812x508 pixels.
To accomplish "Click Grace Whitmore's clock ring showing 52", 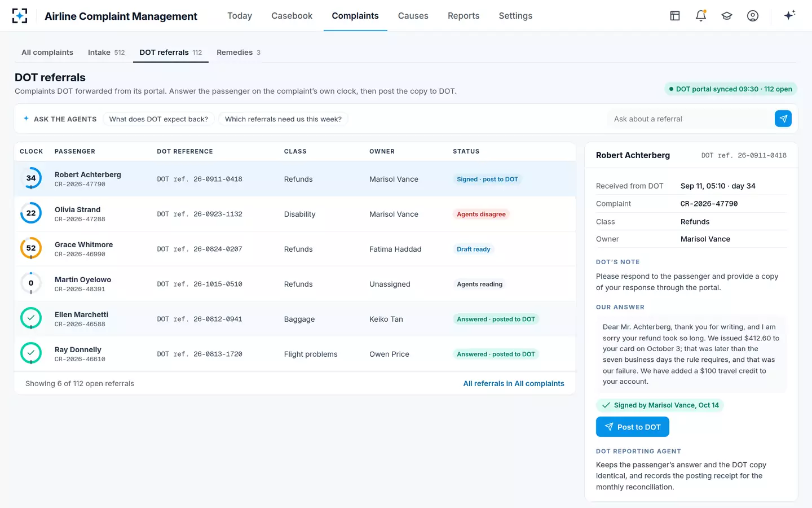I will tap(31, 248).
